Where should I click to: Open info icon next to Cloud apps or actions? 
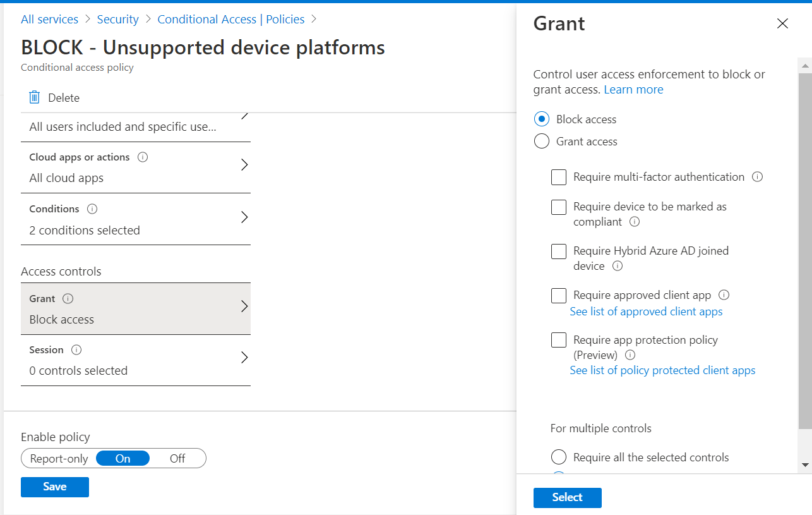[x=143, y=157]
